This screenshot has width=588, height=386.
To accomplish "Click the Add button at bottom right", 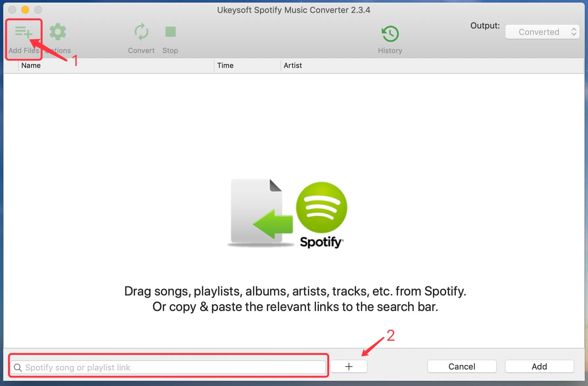I will pyautogui.click(x=539, y=367).
